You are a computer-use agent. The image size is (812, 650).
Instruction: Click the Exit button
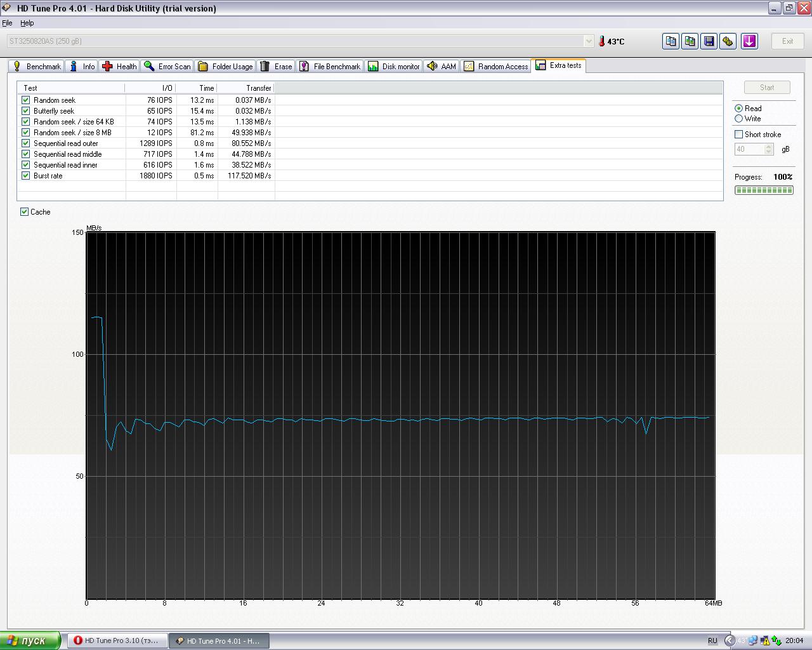[787, 41]
